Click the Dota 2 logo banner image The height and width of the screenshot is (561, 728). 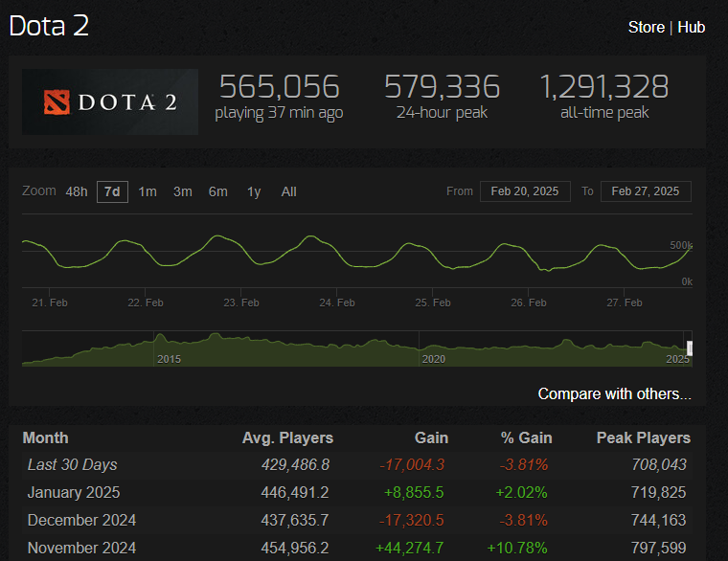[109, 101]
